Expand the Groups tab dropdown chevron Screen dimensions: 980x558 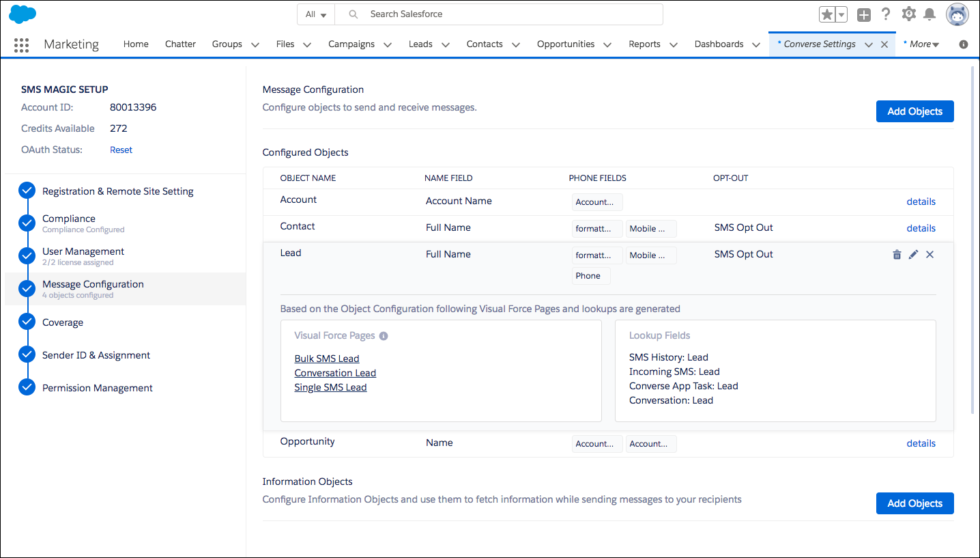[255, 45]
